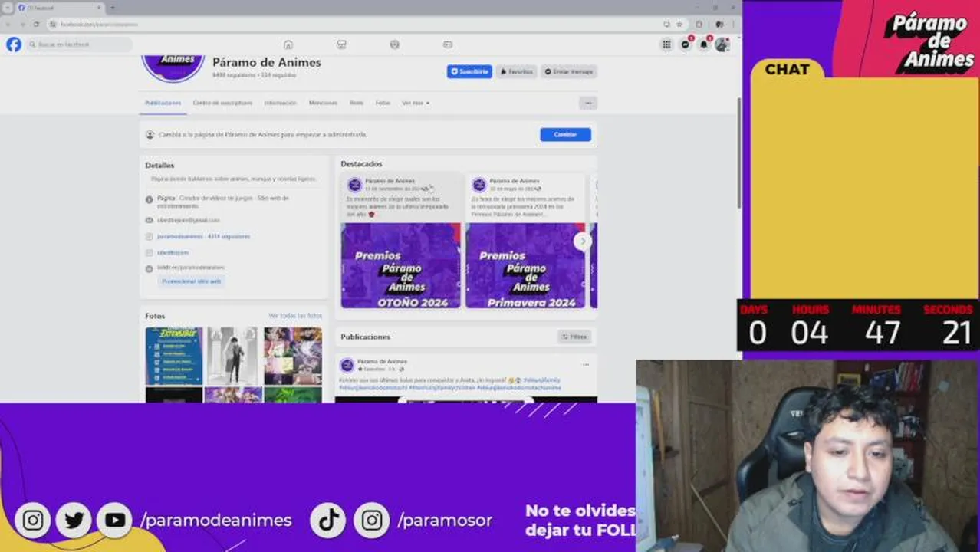Select the Reels tab
The width and height of the screenshot is (980, 552).
357,103
